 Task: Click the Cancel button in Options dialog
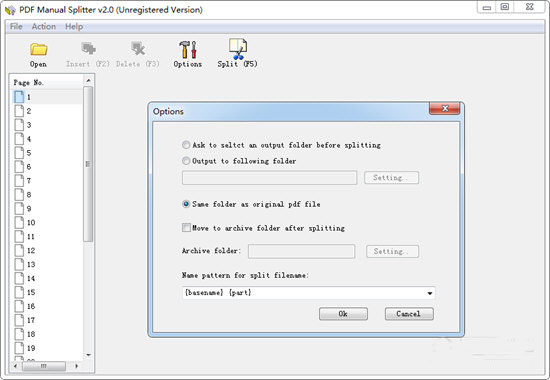409,314
